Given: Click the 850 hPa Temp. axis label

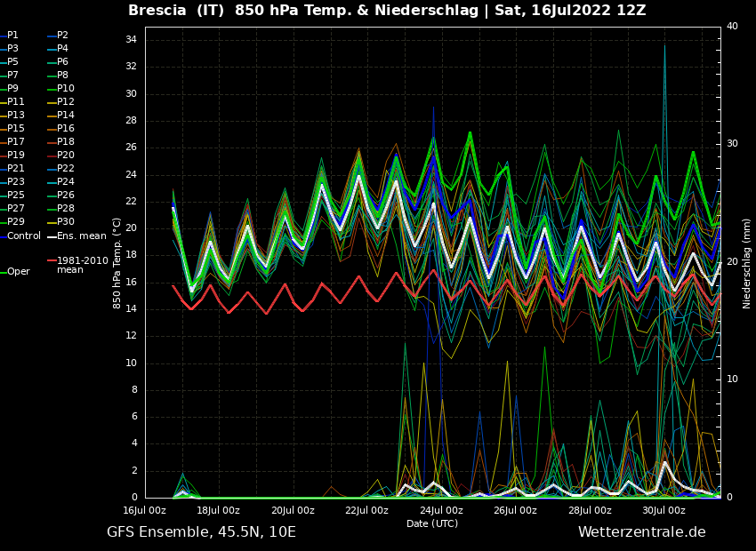Looking at the screenshot, I should click(117, 263).
